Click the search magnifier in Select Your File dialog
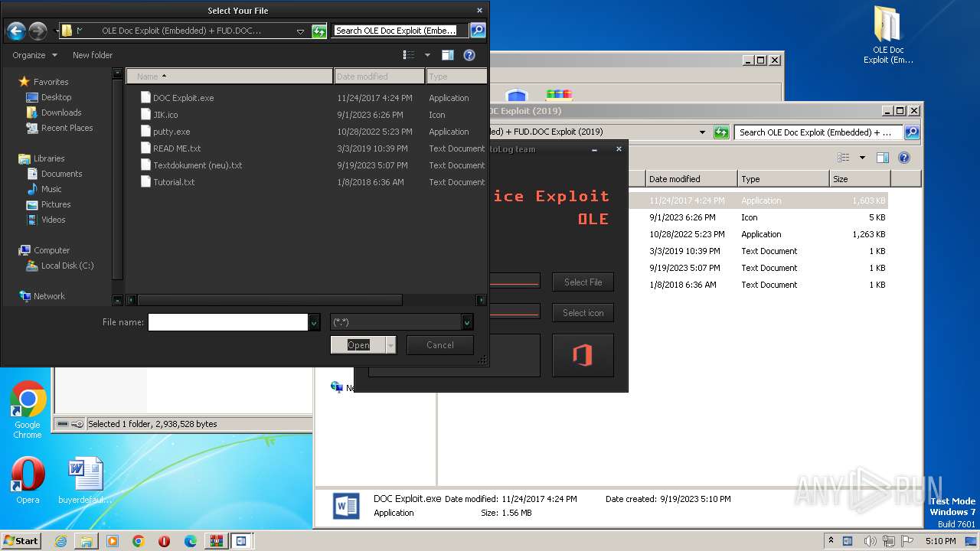 pyautogui.click(x=478, y=31)
